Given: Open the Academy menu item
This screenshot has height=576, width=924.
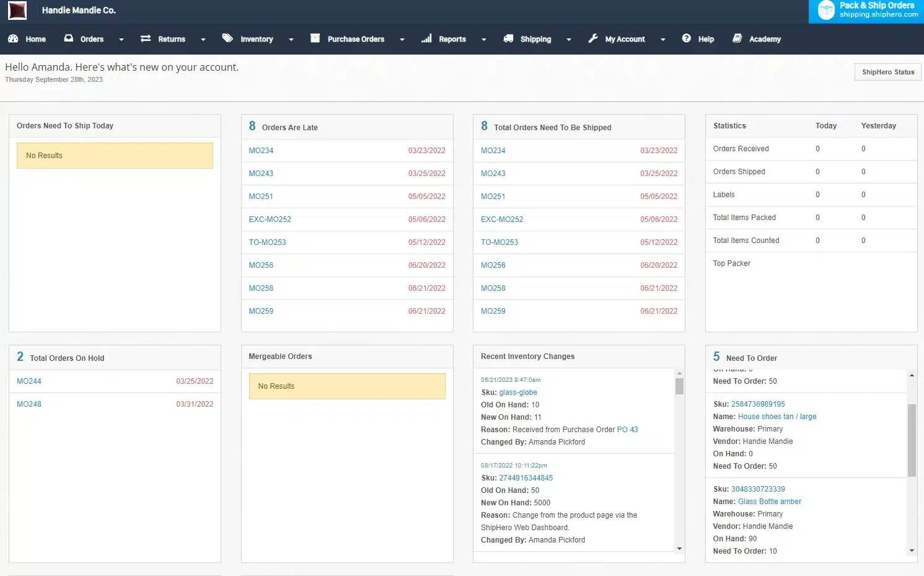Looking at the screenshot, I should (x=765, y=39).
